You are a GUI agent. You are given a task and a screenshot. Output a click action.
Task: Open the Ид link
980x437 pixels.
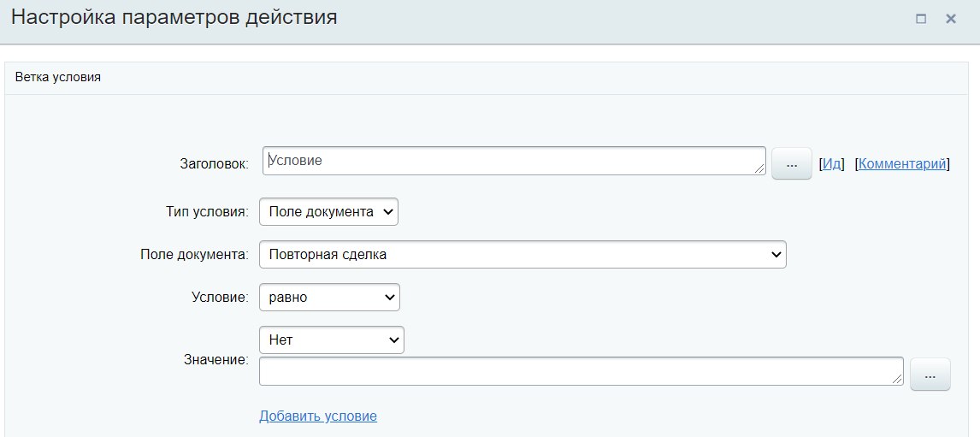pyautogui.click(x=831, y=164)
